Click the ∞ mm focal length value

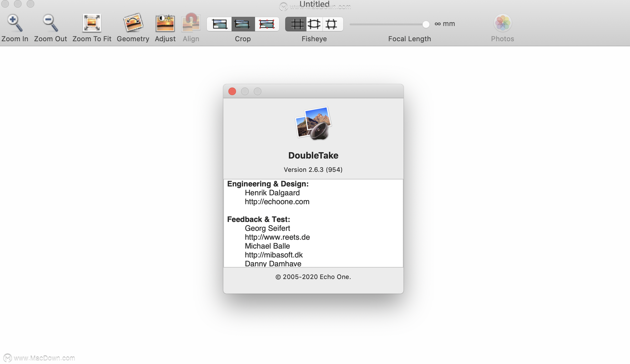(x=445, y=24)
